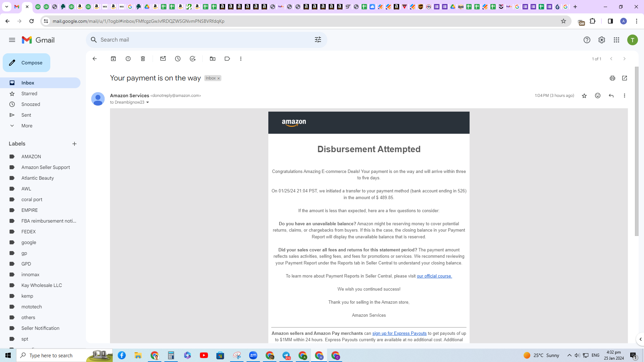The height and width of the screenshot is (362, 644).
Task: Delete this email with trash icon
Action: point(143,59)
